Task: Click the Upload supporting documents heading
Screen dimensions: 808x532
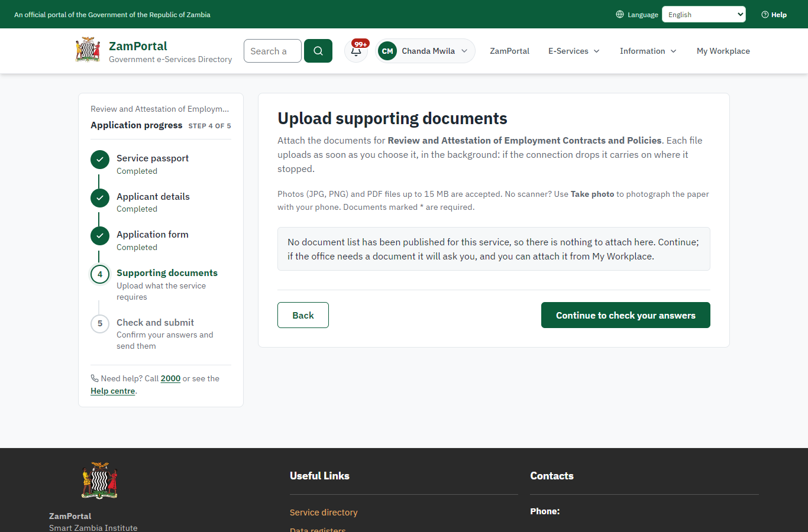Action: coord(392,118)
